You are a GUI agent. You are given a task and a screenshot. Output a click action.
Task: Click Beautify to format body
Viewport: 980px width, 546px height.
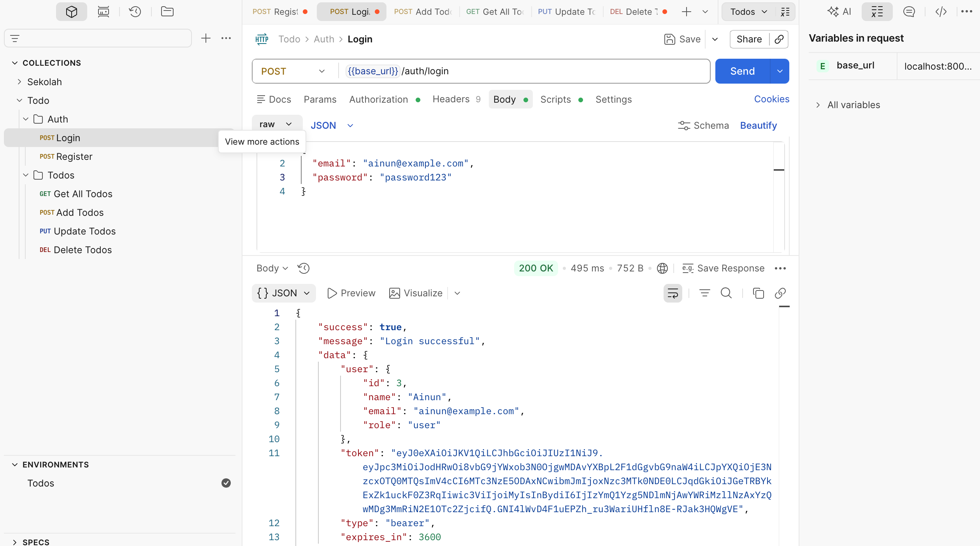click(758, 126)
